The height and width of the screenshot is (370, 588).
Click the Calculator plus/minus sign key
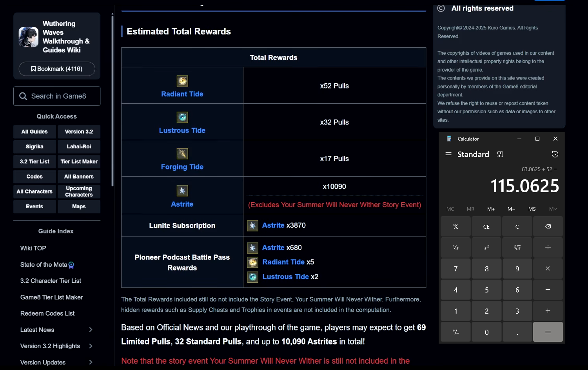point(456,332)
